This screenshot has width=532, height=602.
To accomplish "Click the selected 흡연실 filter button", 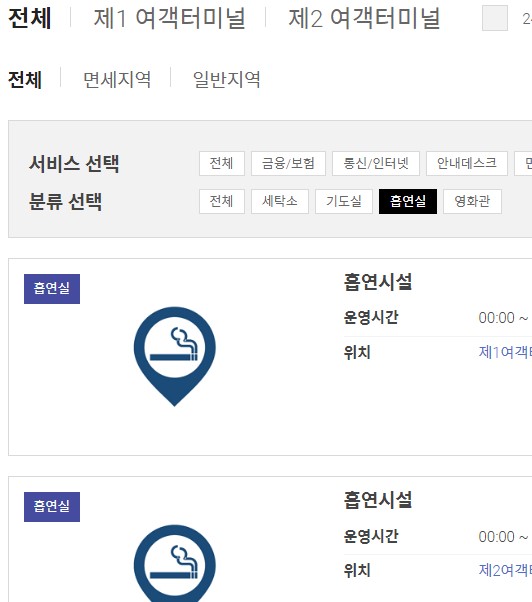I will 408,201.
